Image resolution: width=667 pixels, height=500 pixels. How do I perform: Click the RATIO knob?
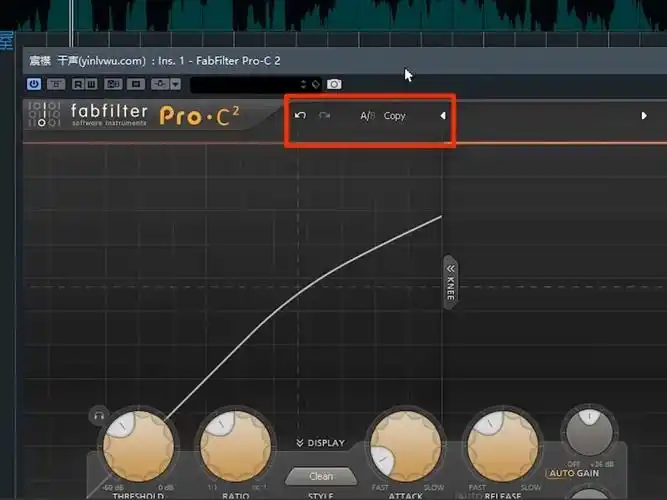tap(236, 446)
